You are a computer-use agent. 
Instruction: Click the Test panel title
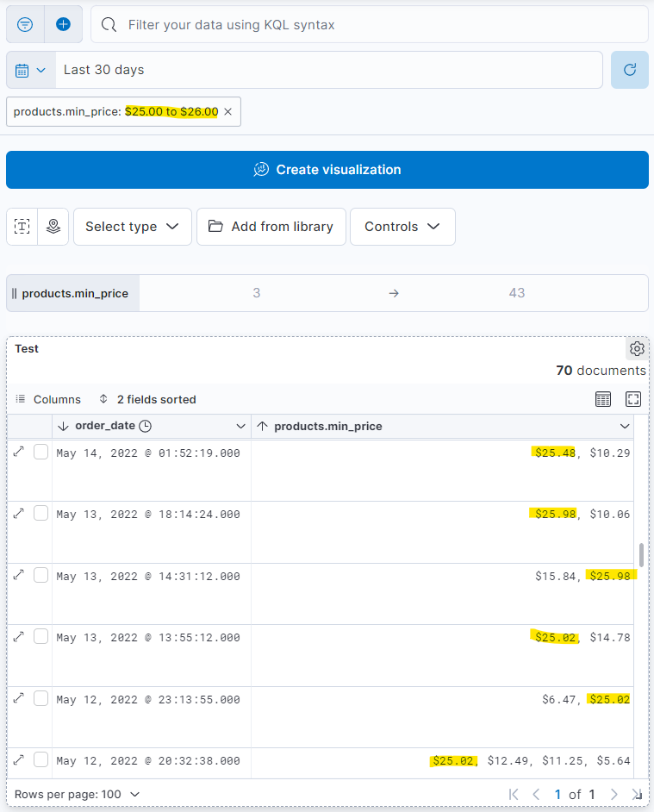tap(27, 349)
